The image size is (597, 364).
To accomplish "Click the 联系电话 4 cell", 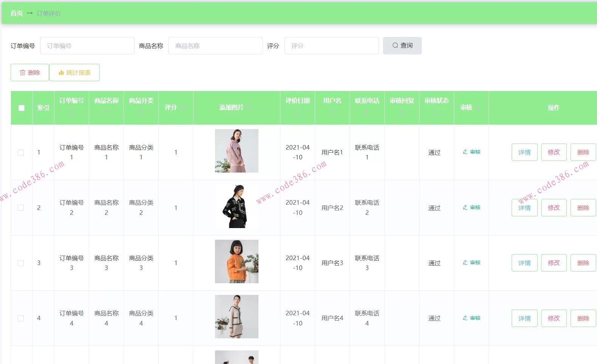I will [x=367, y=318].
